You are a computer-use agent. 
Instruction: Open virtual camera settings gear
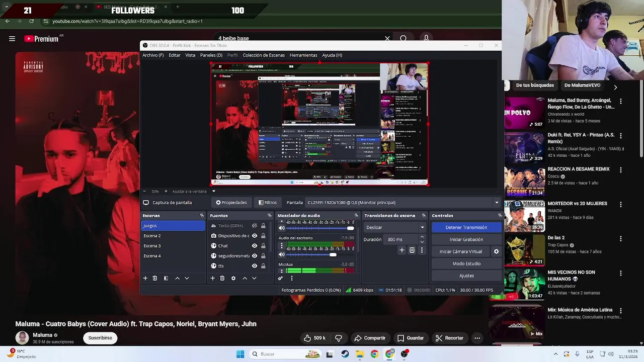click(x=497, y=251)
